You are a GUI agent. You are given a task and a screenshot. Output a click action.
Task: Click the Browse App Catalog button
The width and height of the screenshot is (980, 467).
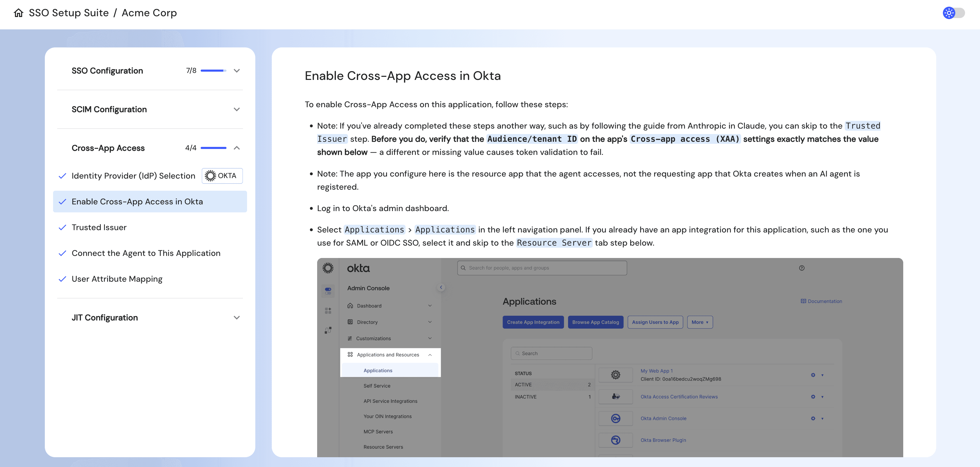point(595,322)
